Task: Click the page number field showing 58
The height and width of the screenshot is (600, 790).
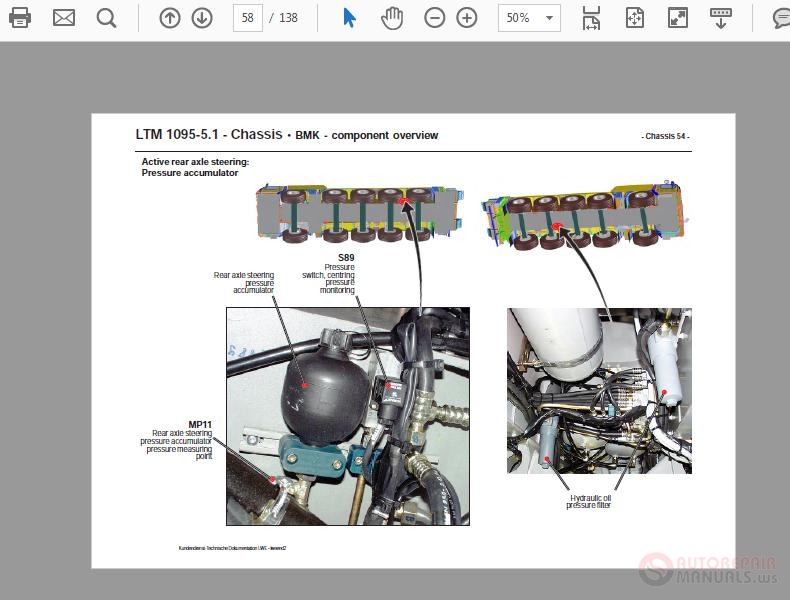Action: (247, 18)
